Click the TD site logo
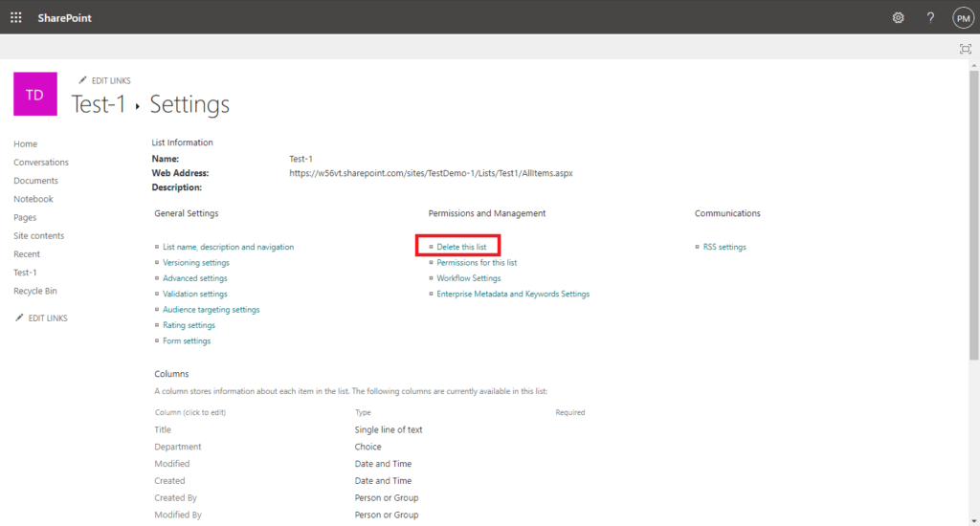Viewport: 980px width, 526px height. click(x=35, y=94)
